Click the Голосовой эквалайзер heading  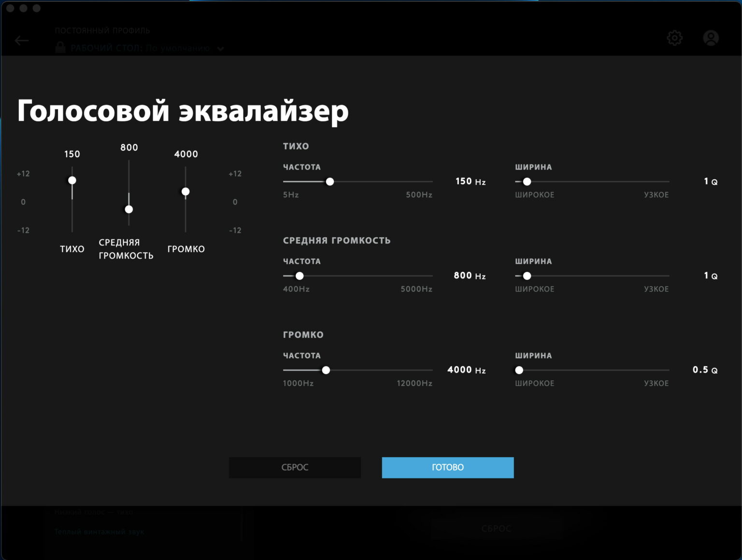point(183,111)
